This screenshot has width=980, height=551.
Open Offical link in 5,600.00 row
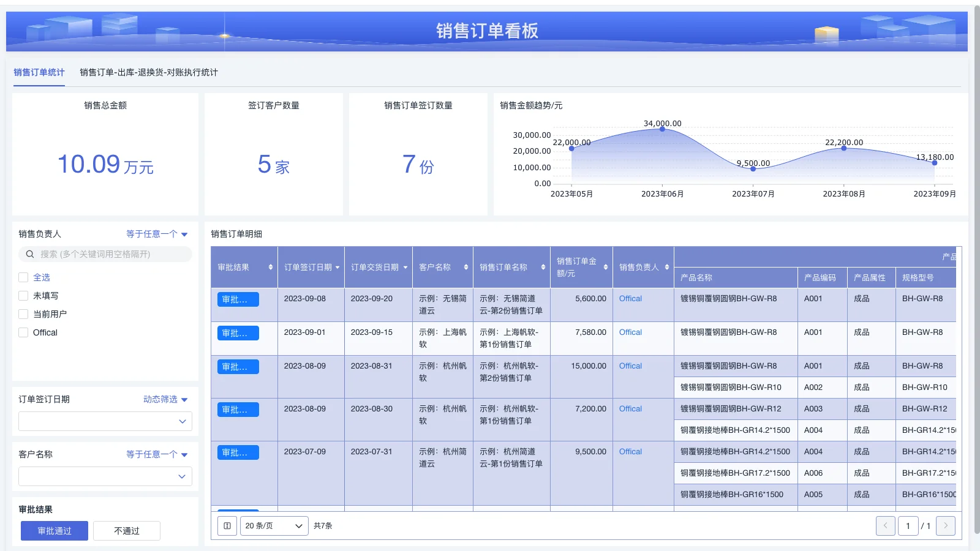[x=630, y=299]
